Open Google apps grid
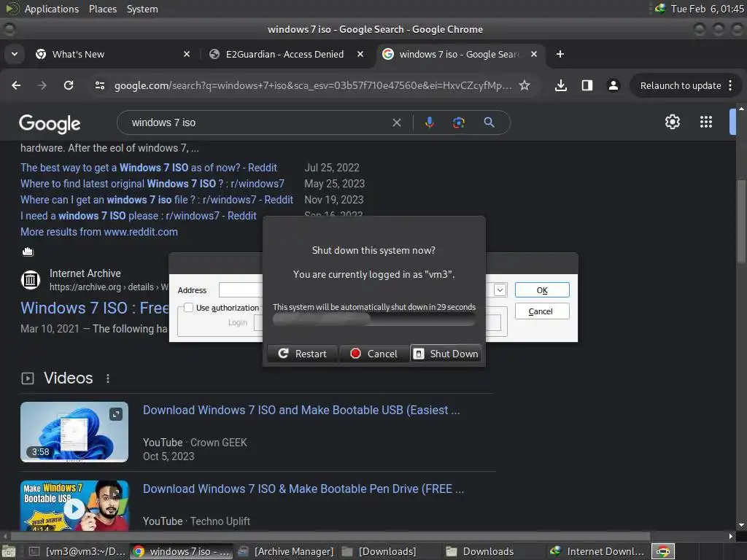 (x=706, y=122)
